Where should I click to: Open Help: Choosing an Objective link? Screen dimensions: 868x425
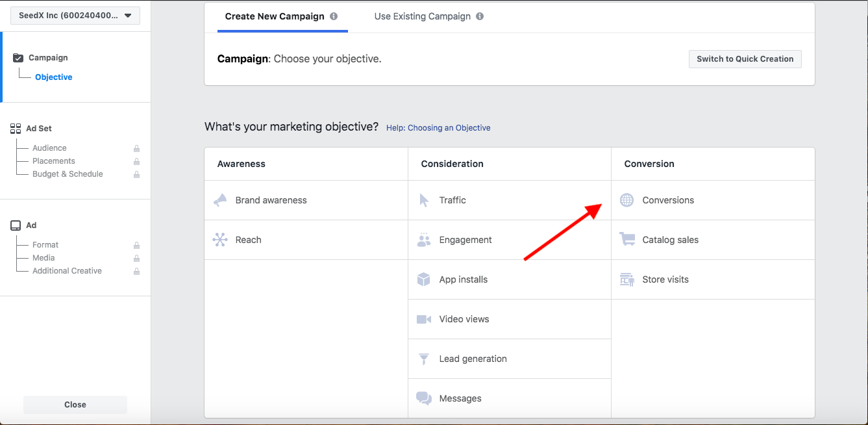438,128
